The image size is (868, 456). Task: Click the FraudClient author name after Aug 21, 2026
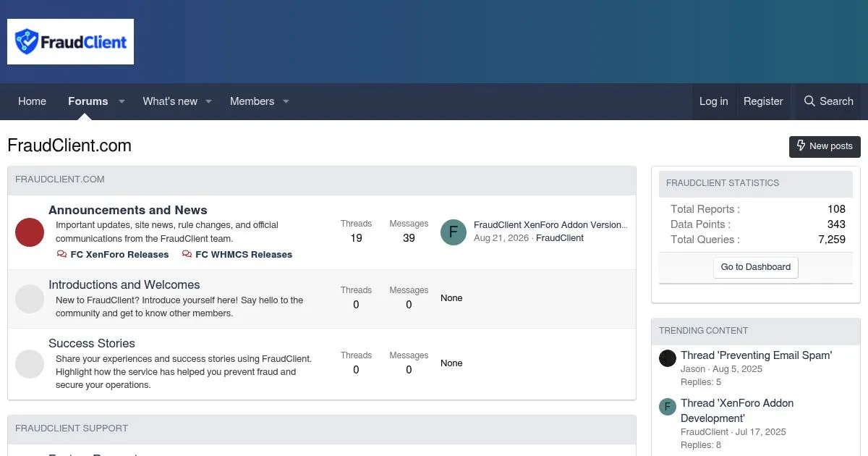560,238
